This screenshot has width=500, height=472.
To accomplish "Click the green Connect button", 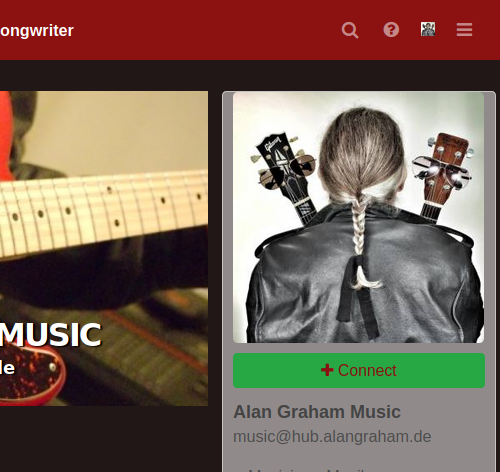I will 359,370.
